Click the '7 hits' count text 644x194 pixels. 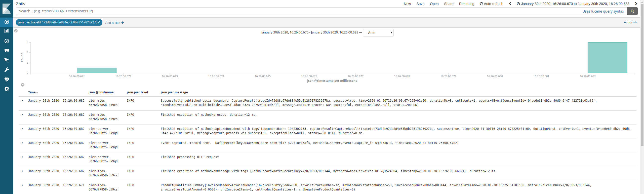20,4
